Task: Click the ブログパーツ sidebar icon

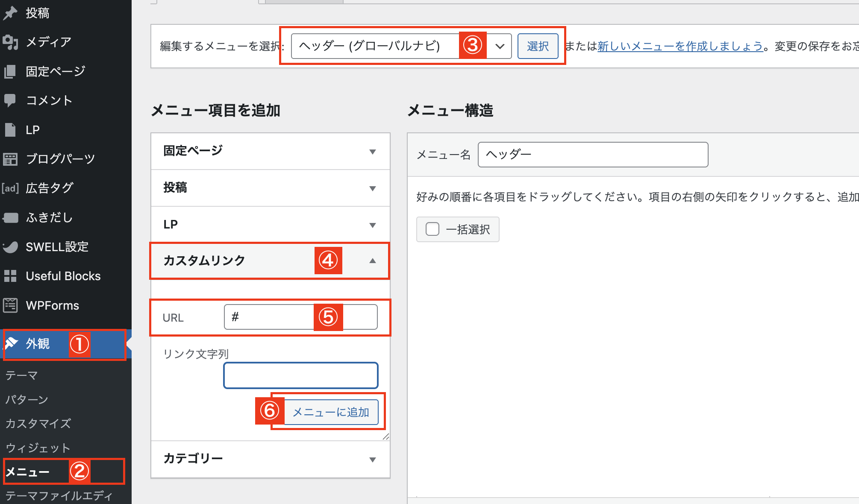Action: (x=10, y=159)
